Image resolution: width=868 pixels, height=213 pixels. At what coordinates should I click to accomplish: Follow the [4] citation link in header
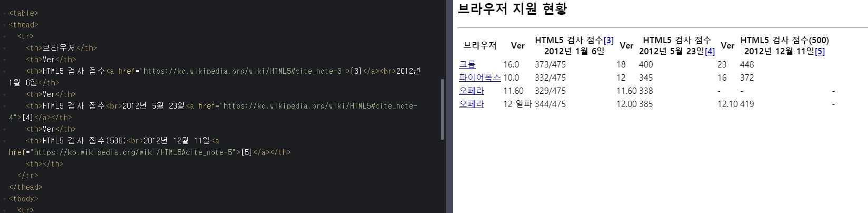[x=710, y=51]
